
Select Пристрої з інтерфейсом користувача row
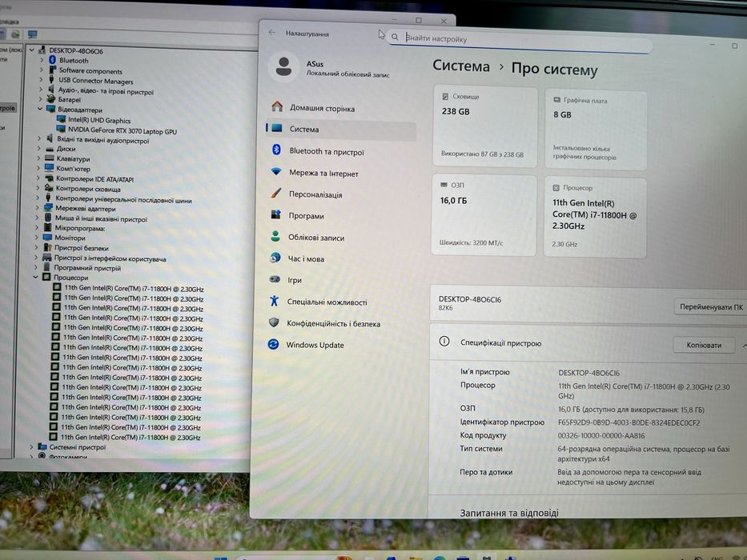tap(105, 258)
